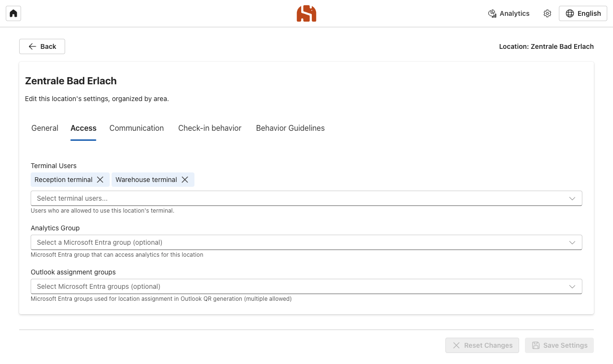Focus the Analytics Group Entra group field
This screenshot has height=364, width=613.
(x=306, y=242)
